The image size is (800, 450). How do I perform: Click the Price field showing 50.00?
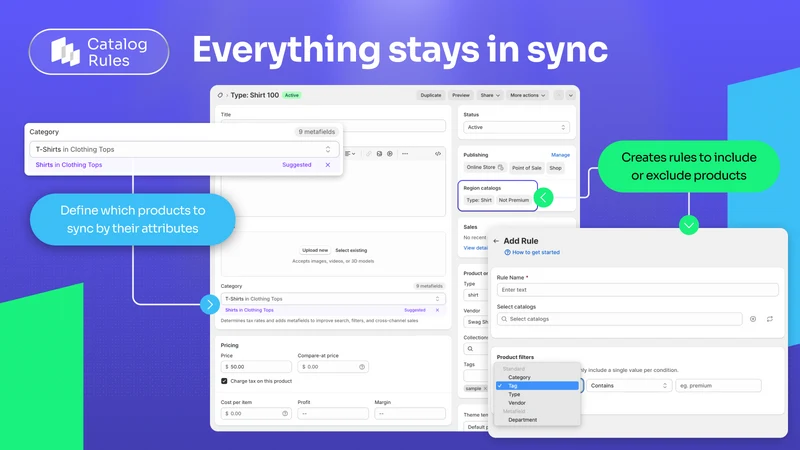[x=256, y=367]
